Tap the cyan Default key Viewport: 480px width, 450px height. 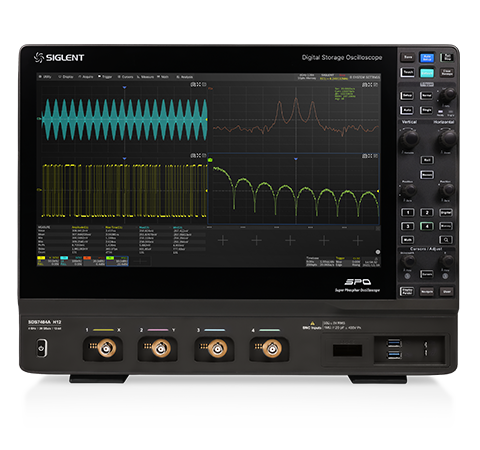pos(427,72)
